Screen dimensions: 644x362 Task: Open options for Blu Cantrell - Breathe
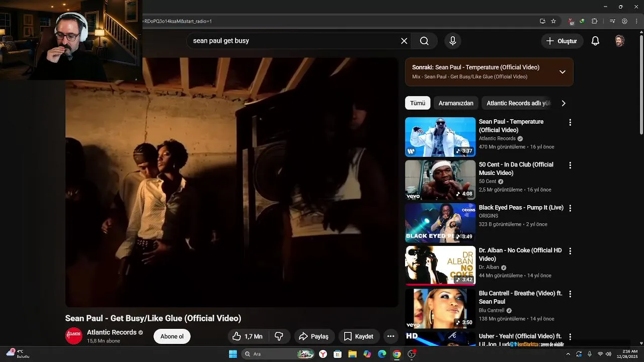(x=570, y=294)
